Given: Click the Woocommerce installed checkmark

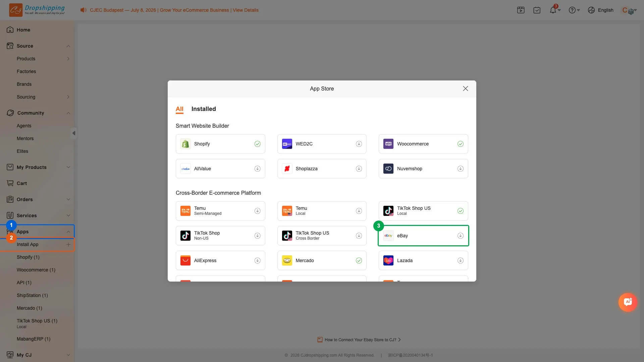Looking at the screenshot, I should (461, 144).
